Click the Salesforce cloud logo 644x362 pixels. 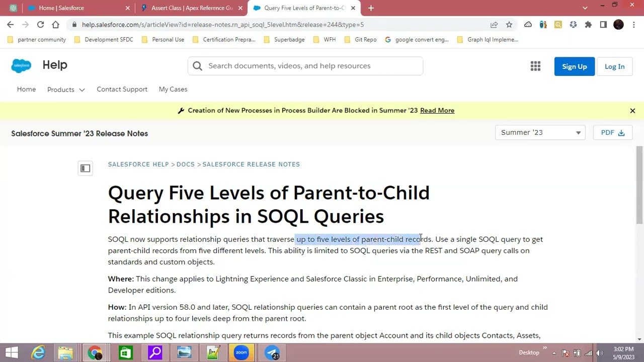point(21,65)
